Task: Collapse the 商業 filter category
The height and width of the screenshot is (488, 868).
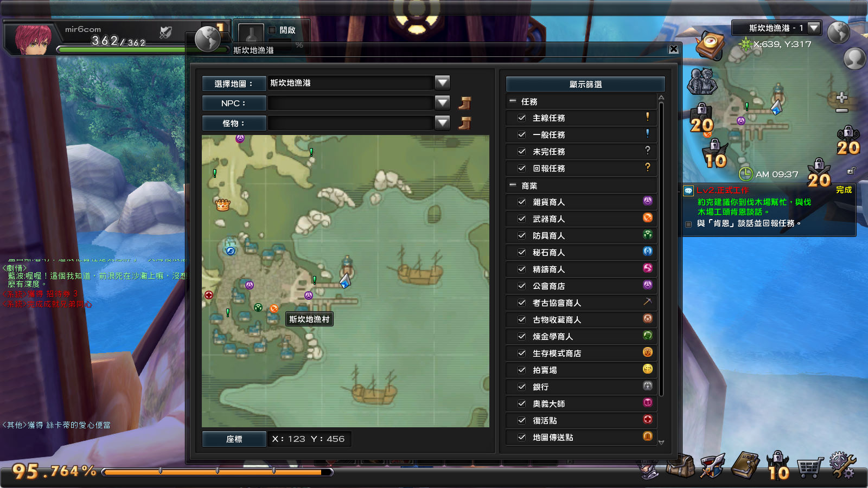Action: pyautogui.click(x=513, y=185)
